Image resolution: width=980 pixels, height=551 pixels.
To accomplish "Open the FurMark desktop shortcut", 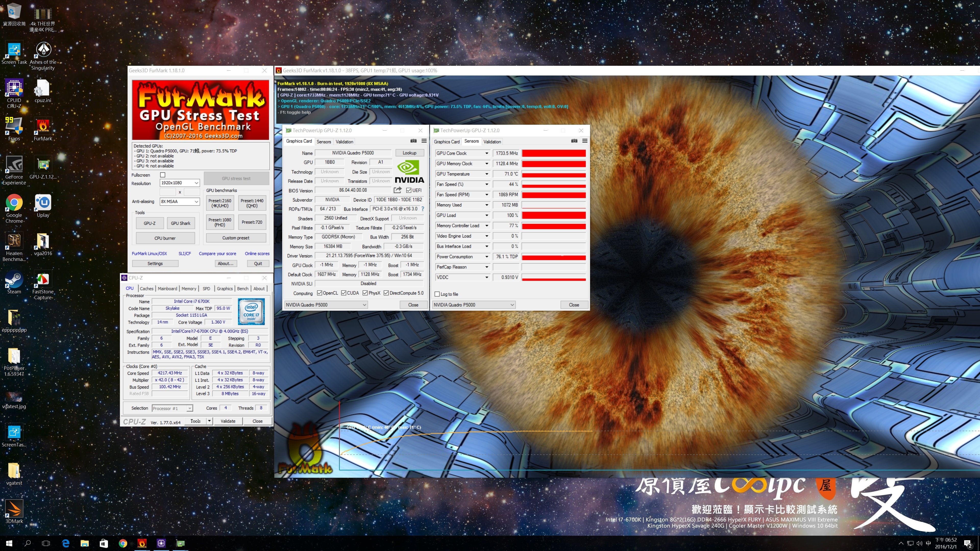I will click(x=43, y=129).
